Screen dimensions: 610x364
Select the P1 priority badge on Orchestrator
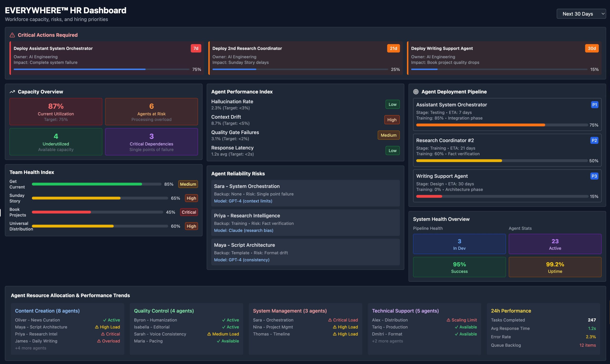pos(594,105)
